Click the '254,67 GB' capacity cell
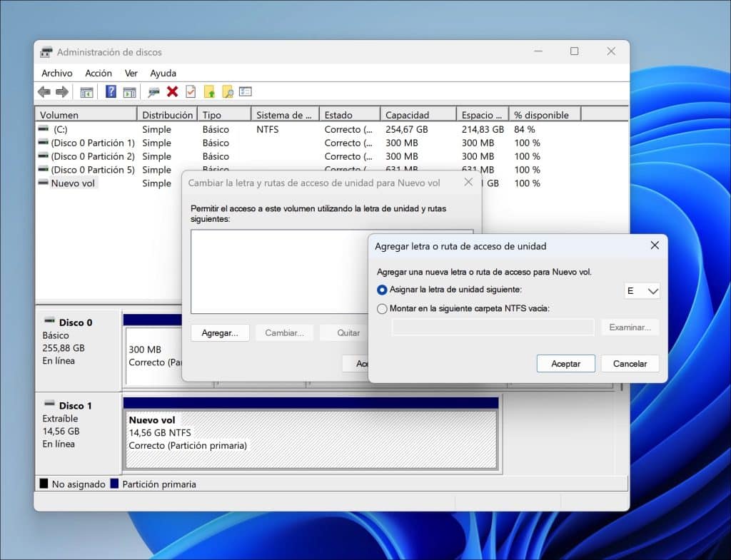Viewport: 731px width, 560px height. [406, 129]
